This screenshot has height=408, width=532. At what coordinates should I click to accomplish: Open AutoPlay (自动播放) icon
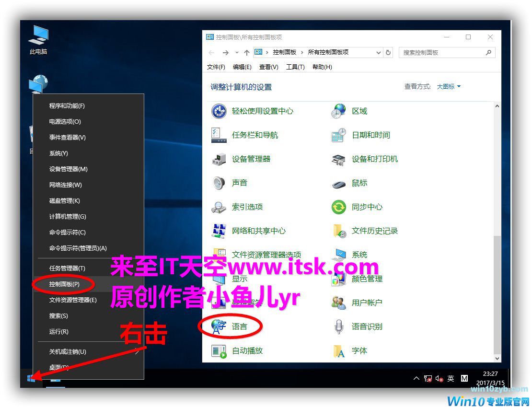[219, 350]
